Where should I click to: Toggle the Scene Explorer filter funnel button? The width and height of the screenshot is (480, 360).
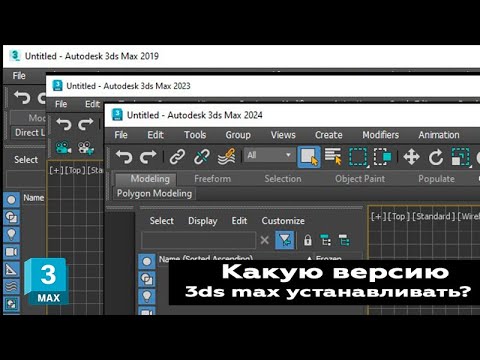click(x=285, y=240)
